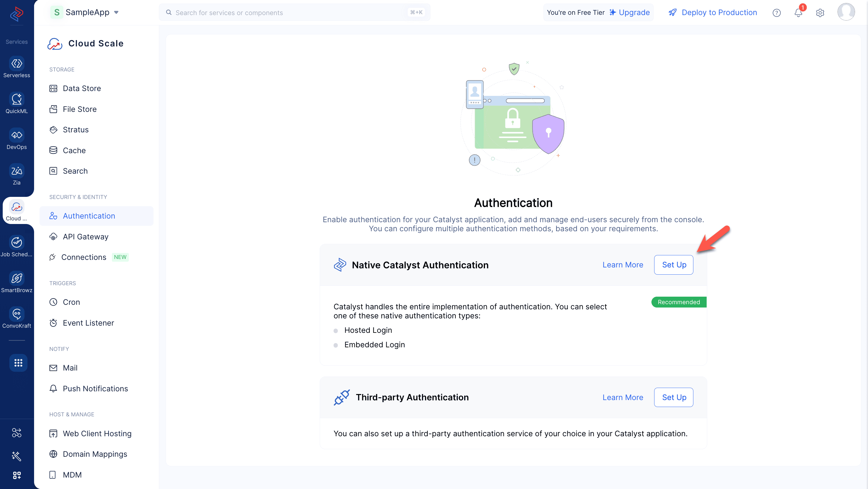Image resolution: width=868 pixels, height=489 pixels.
Task: Open the Zia service
Action: [17, 175]
